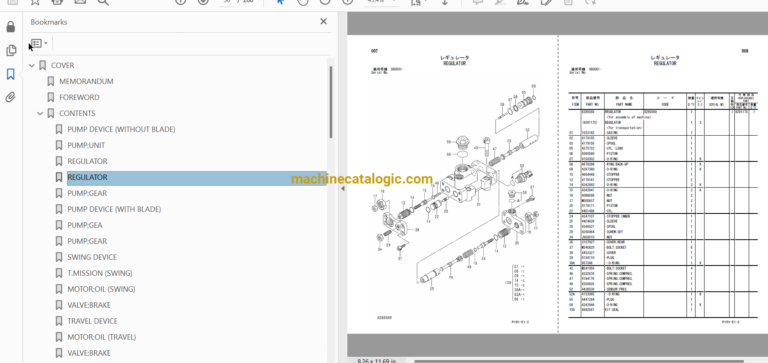The image size is (768, 363).
Task: Jump to the MOTOR;OIL (TRAVEL) bookmark
Action: pos(101,337)
